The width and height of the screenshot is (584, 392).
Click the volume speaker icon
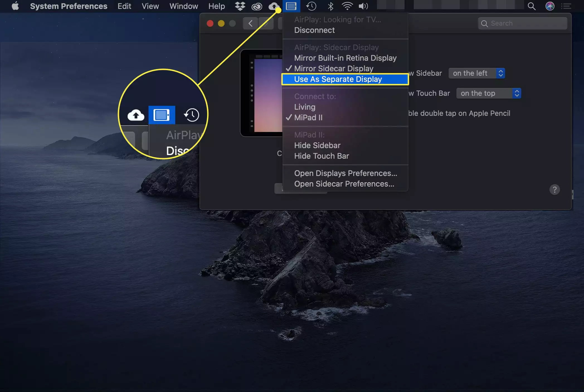point(363,6)
